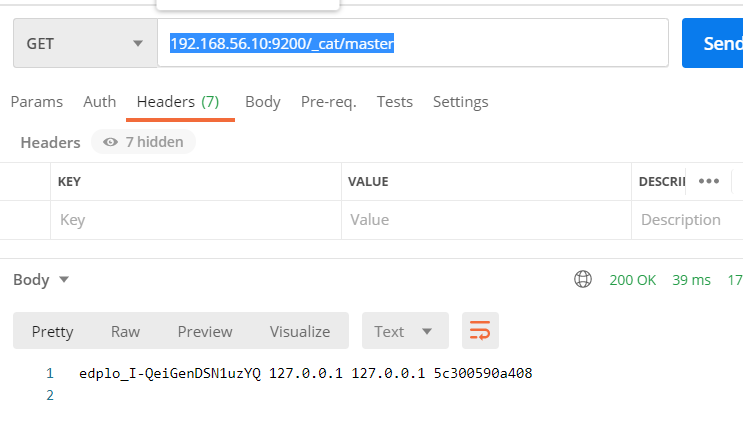Select Visualize response view
The height and width of the screenshot is (438, 743).
point(300,331)
